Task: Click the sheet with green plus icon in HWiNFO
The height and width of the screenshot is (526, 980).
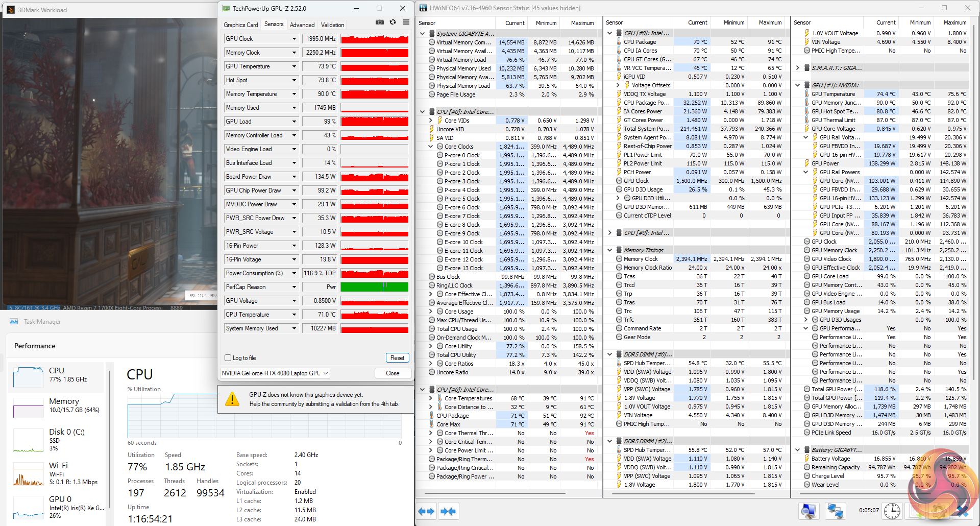Action: (x=917, y=511)
